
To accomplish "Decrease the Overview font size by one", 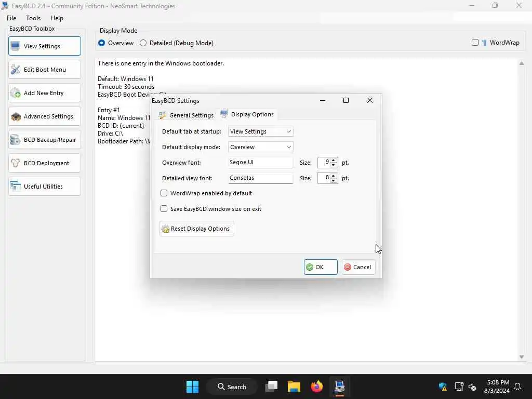I will 334,165.
